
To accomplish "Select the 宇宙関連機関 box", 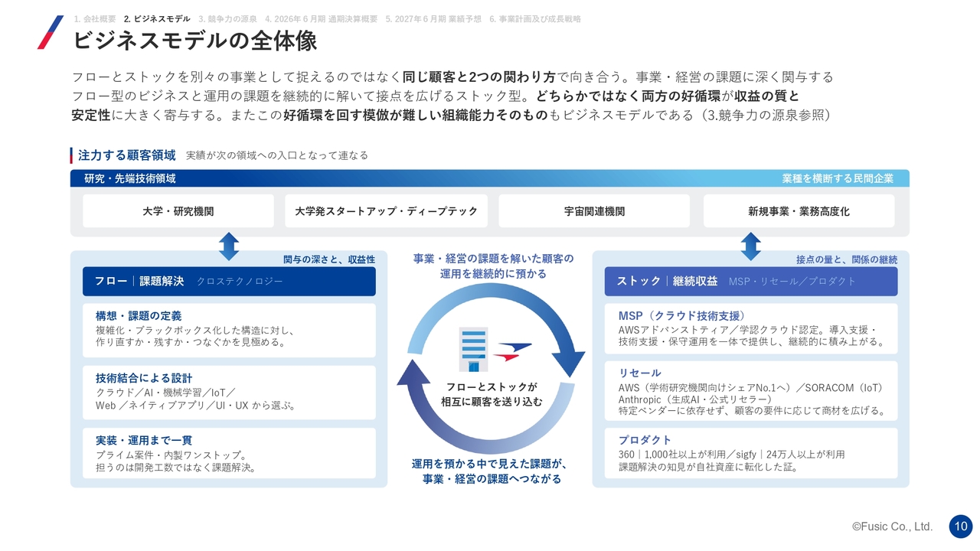I will tap(594, 211).
